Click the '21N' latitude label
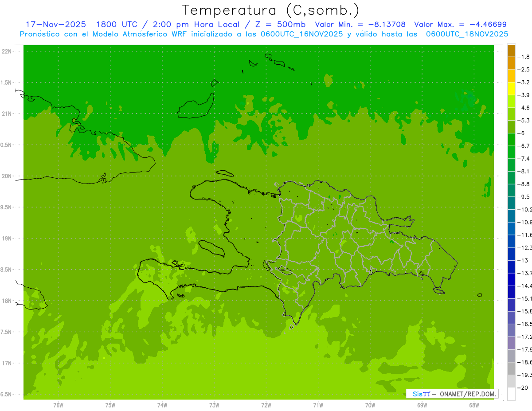The height and width of the screenshot is (411, 532). 7,114
